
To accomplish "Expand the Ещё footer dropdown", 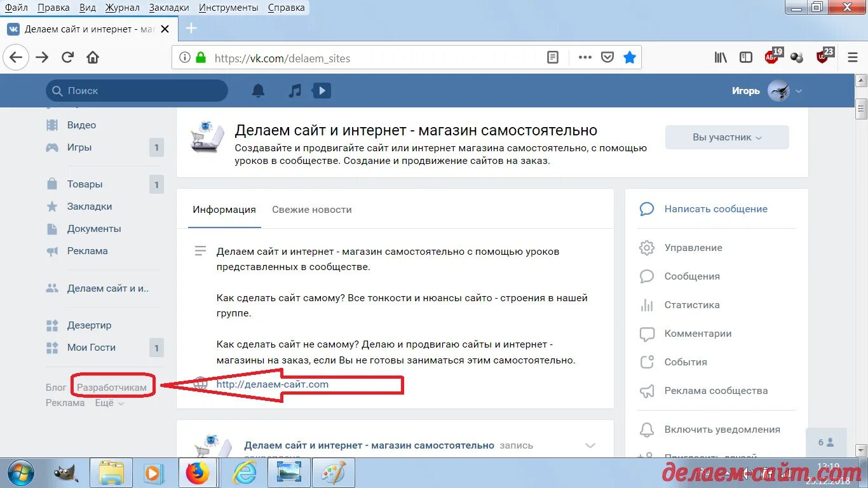I will point(109,403).
